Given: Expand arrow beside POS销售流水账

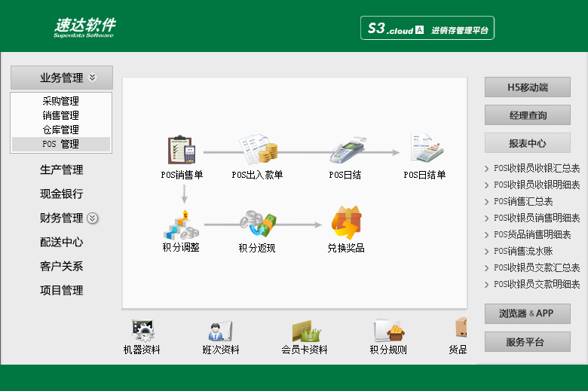Looking at the screenshot, I should (487, 251).
